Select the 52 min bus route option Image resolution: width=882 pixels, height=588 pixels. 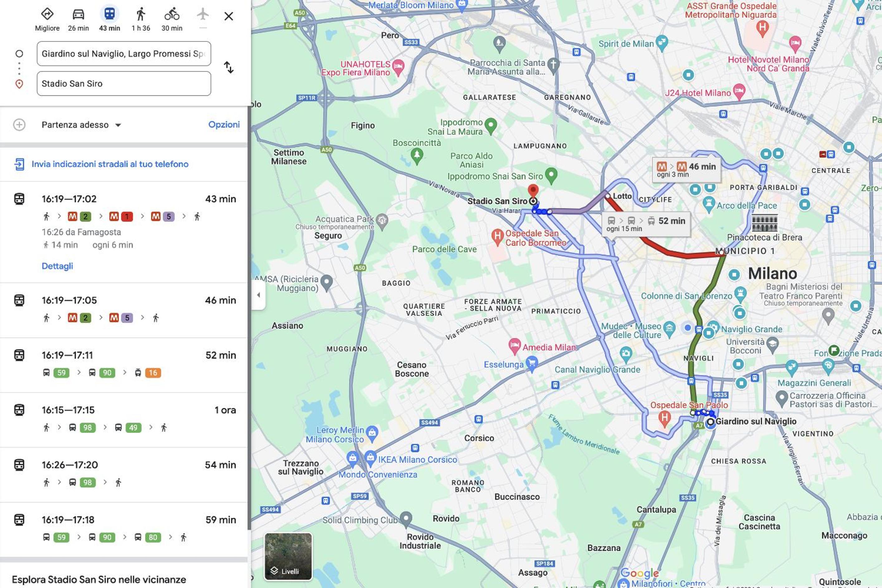(124, 365)
